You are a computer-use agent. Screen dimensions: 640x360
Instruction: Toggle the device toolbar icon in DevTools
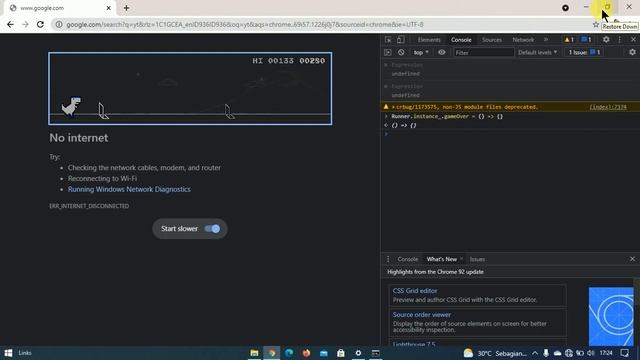pos(401,40)
